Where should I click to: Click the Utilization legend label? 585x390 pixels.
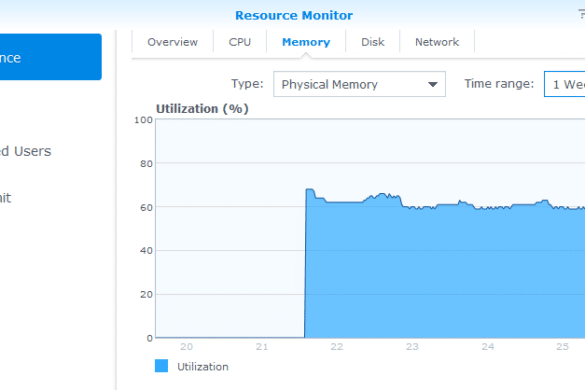pyautogui.click(x=203, y=367)
